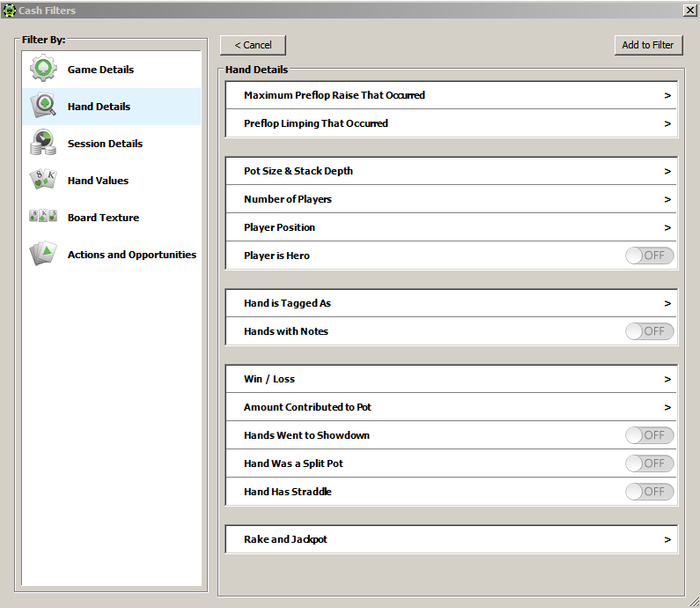Screen dimensions: 700x608
Task: Click the Game Details gear icon
Action: (43, 69)
